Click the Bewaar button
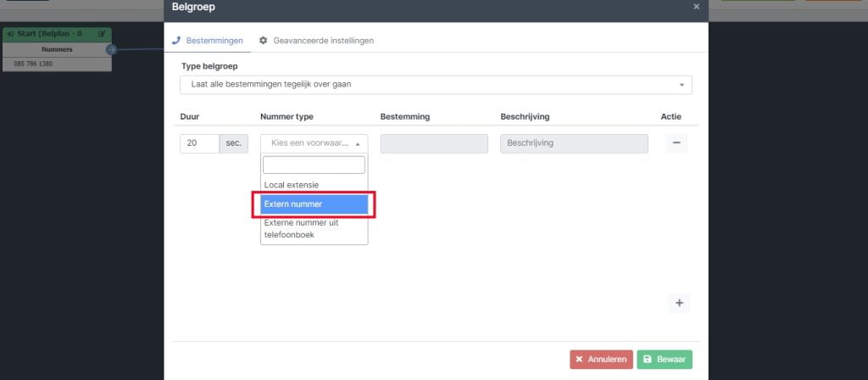Image resolution: width=868 pixels, height=380 pixels. (x=665, y=360)
